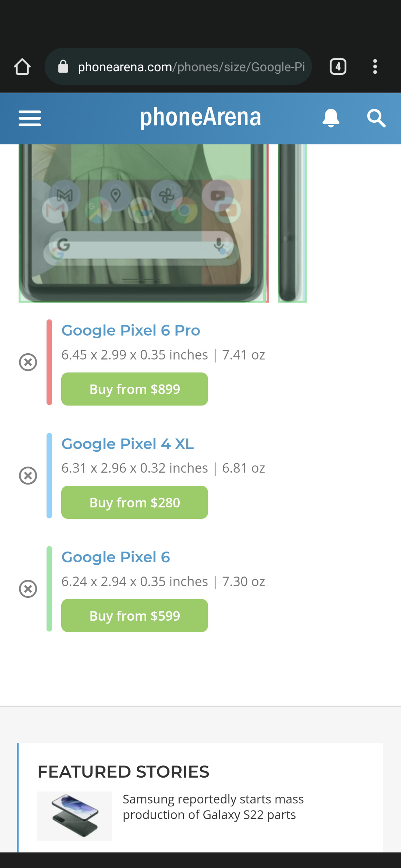Open the phoneArena hamburger menu
The width and height of the screenshot is (401, 868).
(30, 118)
